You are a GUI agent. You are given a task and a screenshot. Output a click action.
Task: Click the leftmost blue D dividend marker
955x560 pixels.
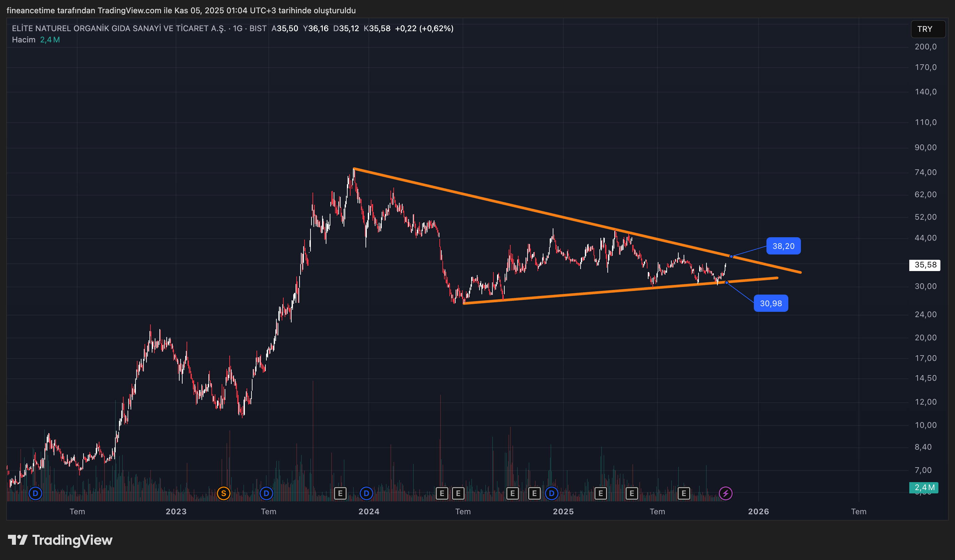click(x=35, y=493)
